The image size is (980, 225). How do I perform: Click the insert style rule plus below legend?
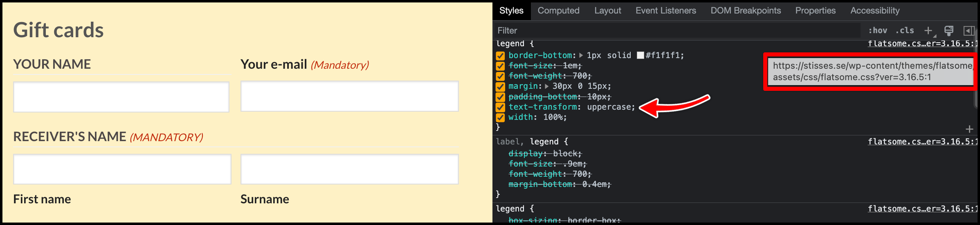pos(969,129)
